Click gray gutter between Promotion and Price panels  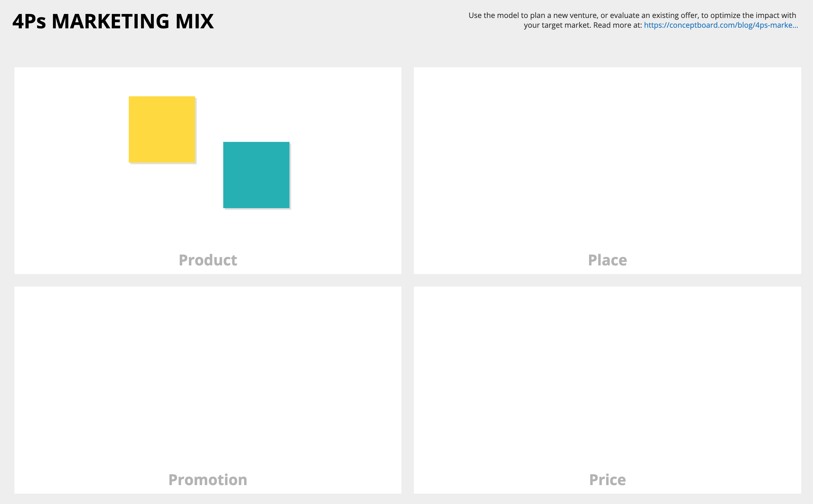click(x=407, y=390)
